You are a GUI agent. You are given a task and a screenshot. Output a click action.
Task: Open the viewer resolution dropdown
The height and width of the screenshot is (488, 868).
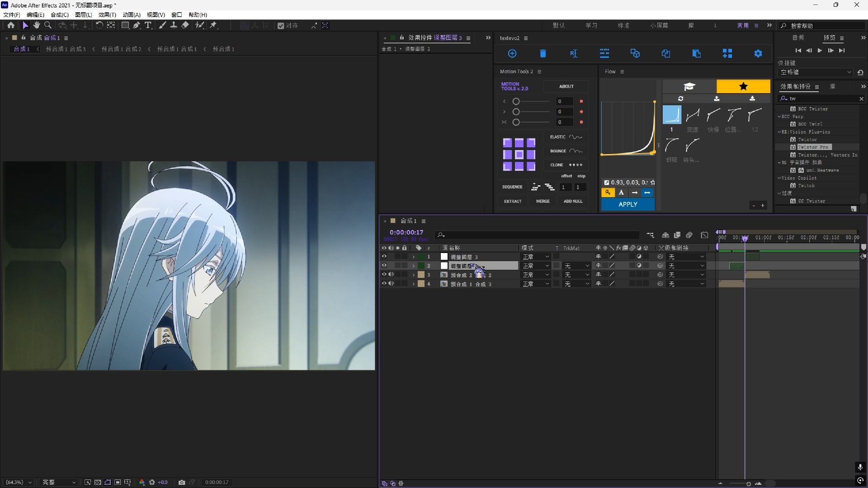click(59, 482)
